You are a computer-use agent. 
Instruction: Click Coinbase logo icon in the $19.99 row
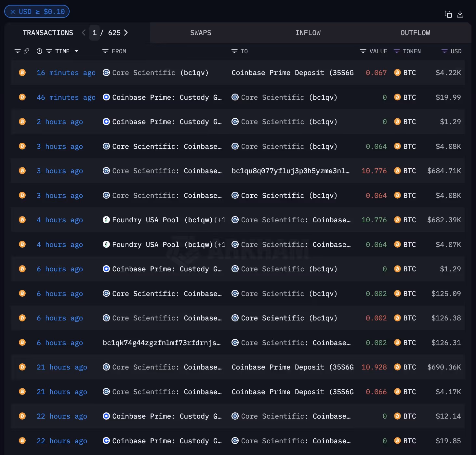106,97
